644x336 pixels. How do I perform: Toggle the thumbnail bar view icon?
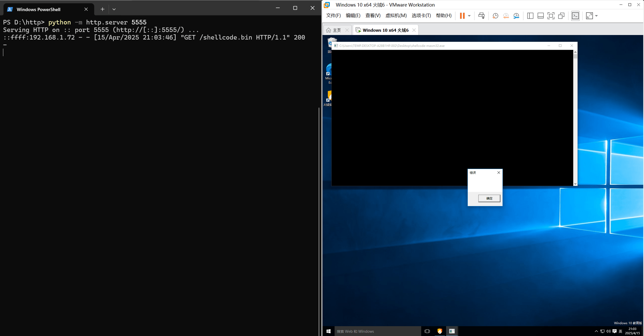tap(540, 16)
